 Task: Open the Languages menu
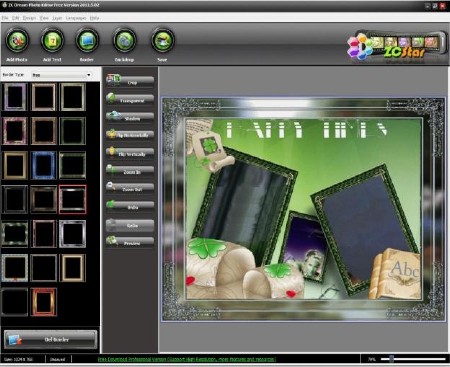(76, 18)
